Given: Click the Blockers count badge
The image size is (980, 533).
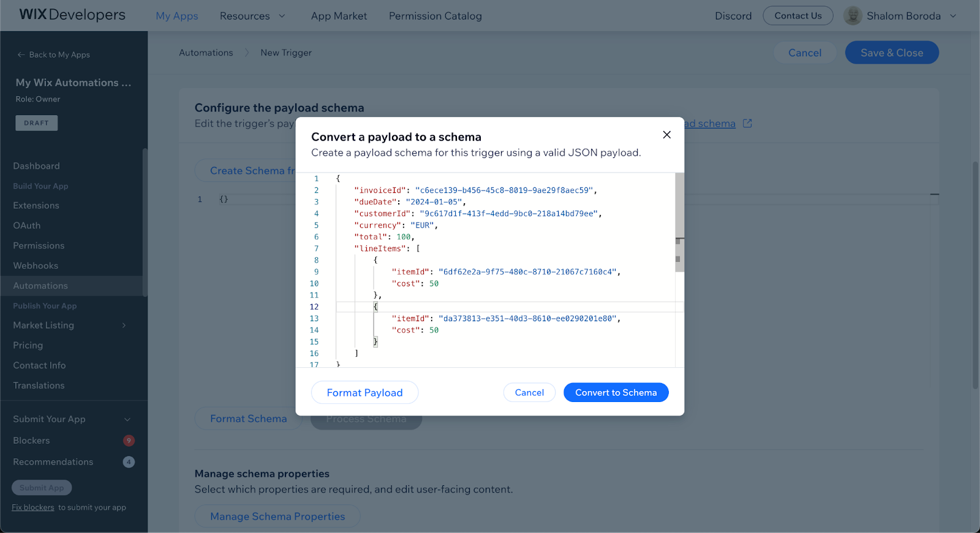Looking at the screenshot, I should (x=129, y=441).
